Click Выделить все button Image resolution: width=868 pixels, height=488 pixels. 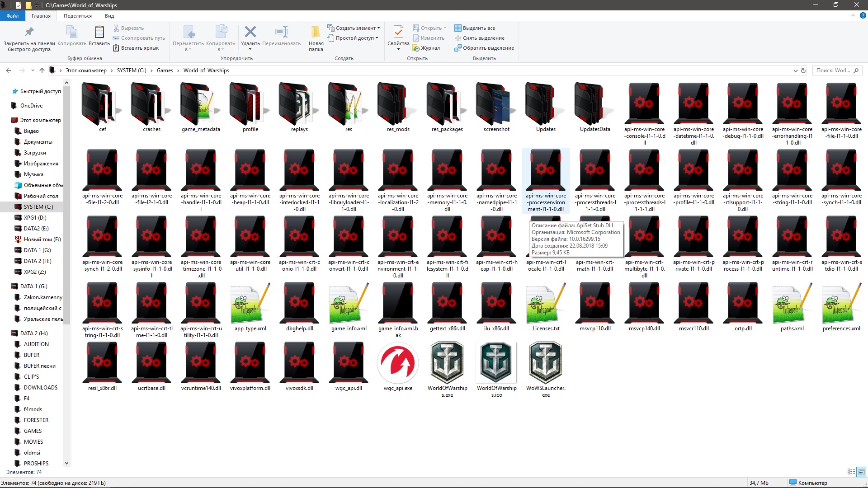(x=475, y=28)
